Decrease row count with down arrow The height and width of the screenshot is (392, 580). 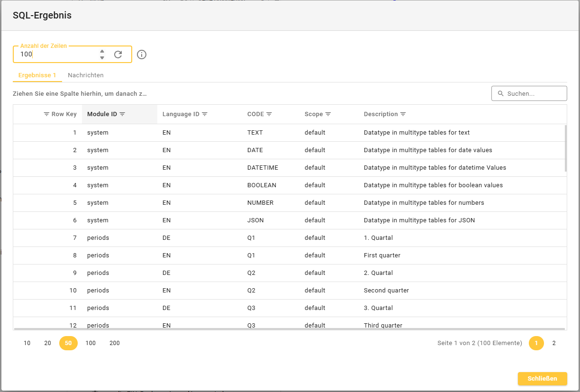[x=102, y=58]
